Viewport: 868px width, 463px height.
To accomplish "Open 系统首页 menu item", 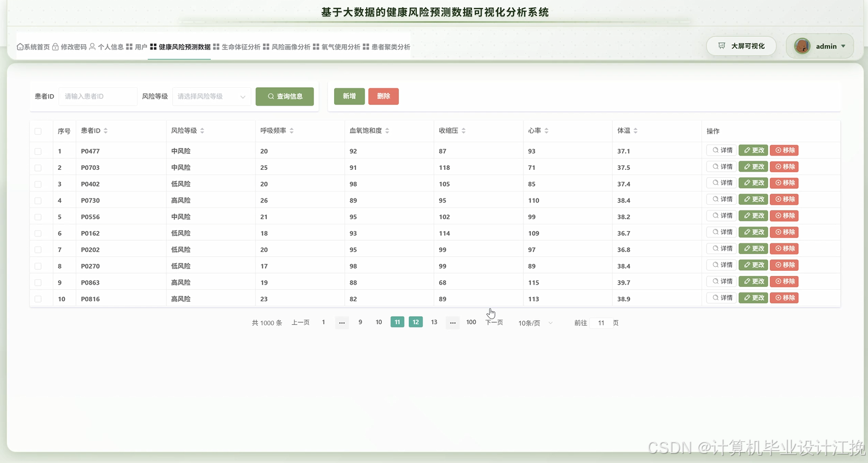I will coord(33,47).
